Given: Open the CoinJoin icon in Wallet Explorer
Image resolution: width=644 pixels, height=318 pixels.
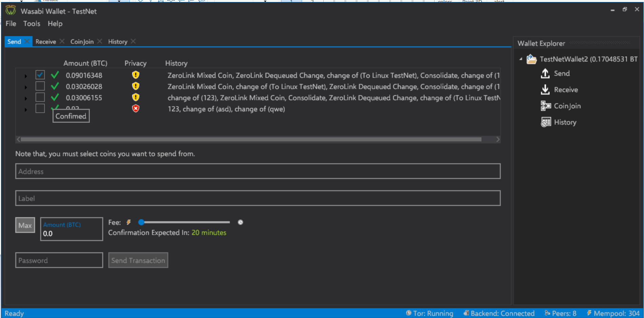Looking at the screenshot, I should [546, 106].
